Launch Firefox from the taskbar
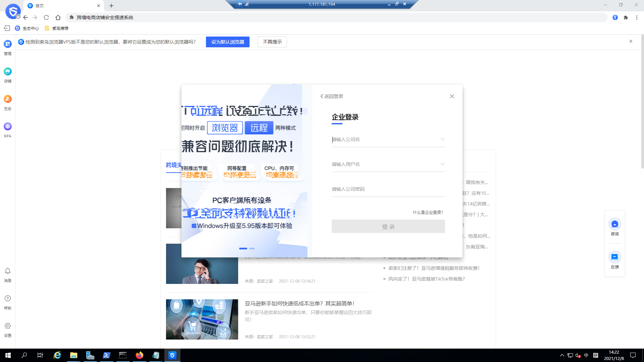The width and height of the screenshot is (644, 362). coord(139,355)
